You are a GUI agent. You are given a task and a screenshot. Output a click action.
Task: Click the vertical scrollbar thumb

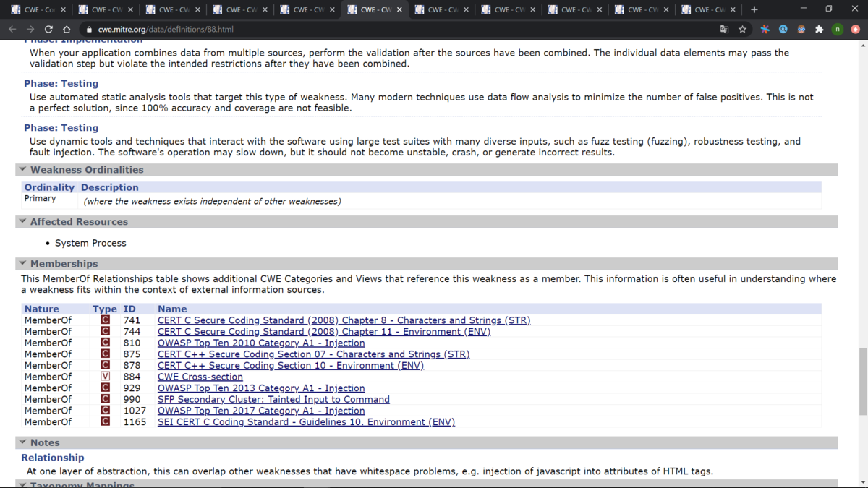click(862, 381)
